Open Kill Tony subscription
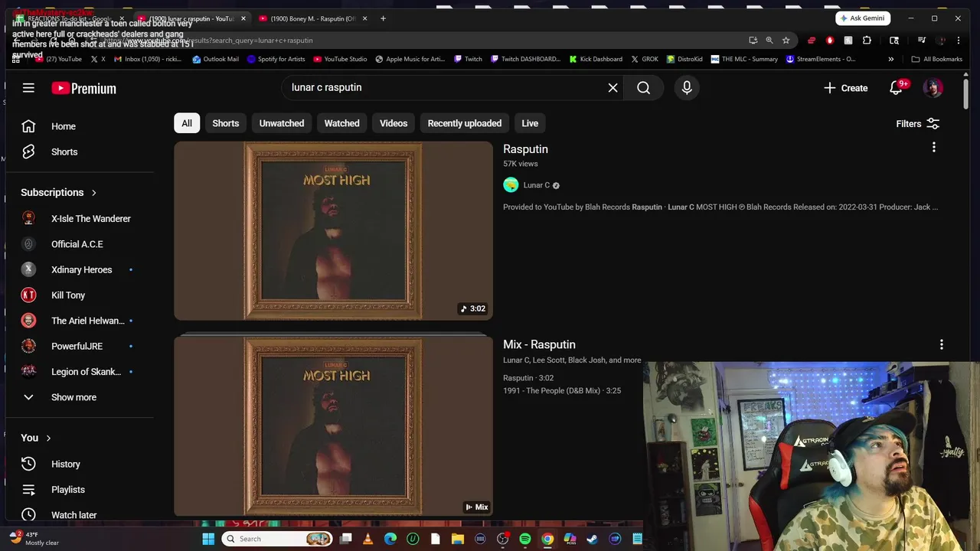Image resolution: width=980 pixels, height=551 pixels. (x=68, y=295)
